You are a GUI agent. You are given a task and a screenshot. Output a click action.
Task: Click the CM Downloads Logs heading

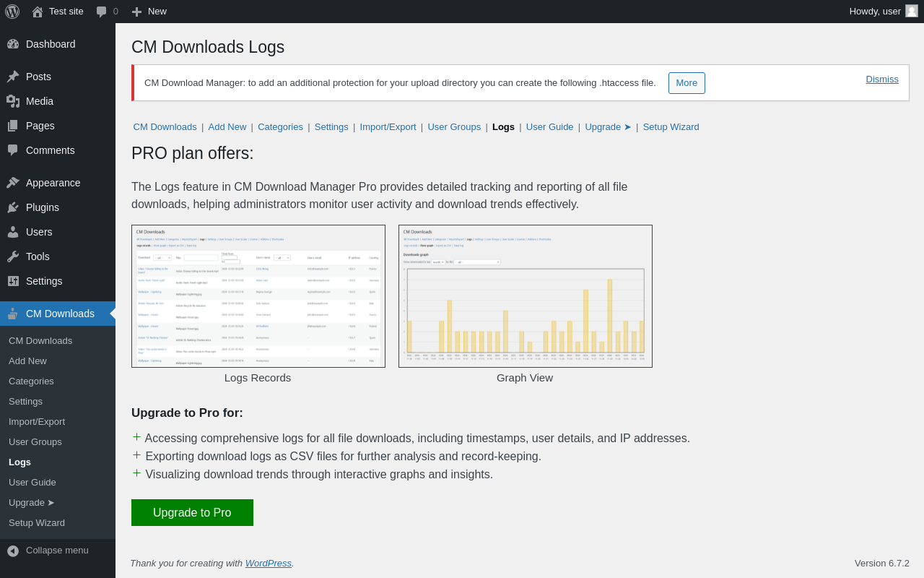click(208, 47)
